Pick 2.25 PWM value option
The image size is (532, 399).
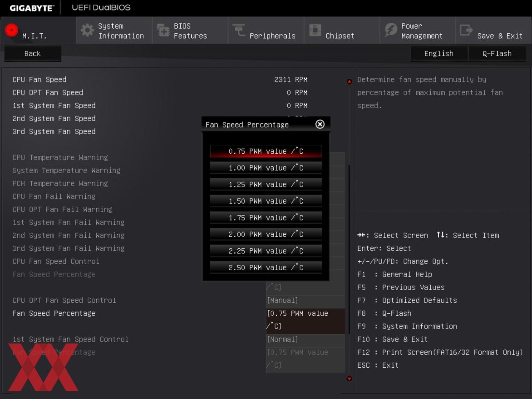[266, 251]
